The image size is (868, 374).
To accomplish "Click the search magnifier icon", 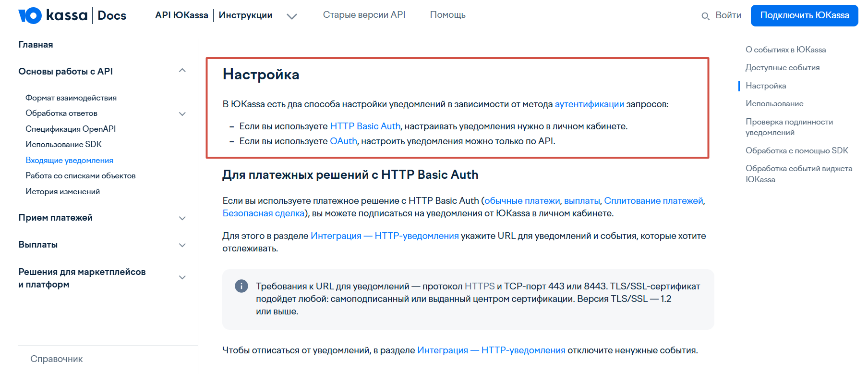I will pyautogui.click(x=705, y=16).
